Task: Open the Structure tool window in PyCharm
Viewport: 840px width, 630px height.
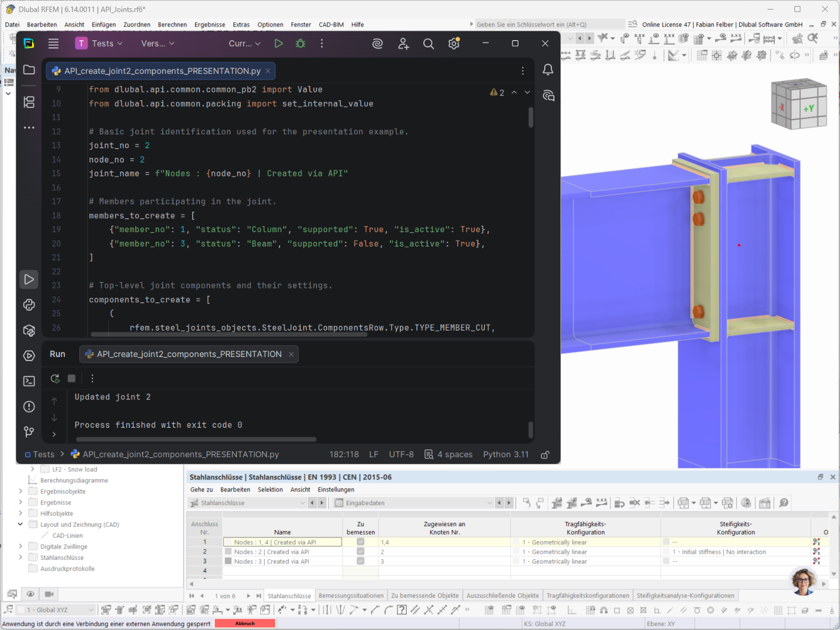Action: tap(29, 102)
